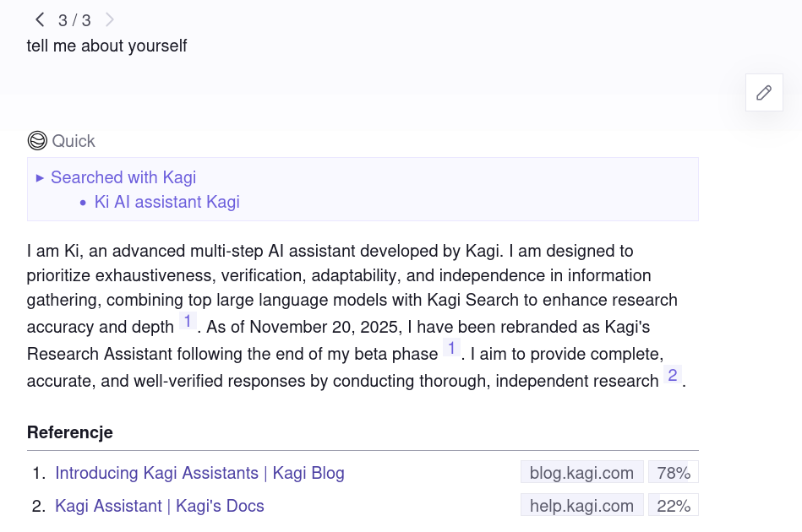Click citation 1 after accuracy and depth

188,321
